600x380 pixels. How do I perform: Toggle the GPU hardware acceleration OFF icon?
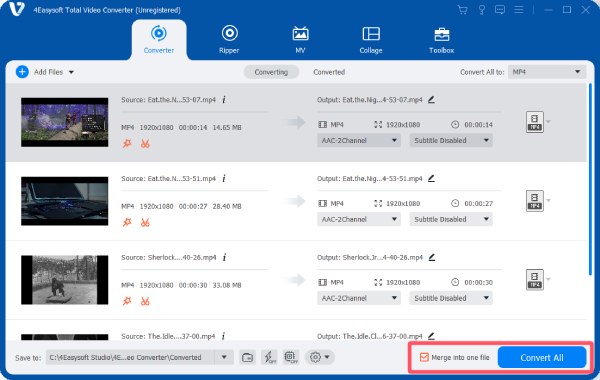(x=291, y=357)
